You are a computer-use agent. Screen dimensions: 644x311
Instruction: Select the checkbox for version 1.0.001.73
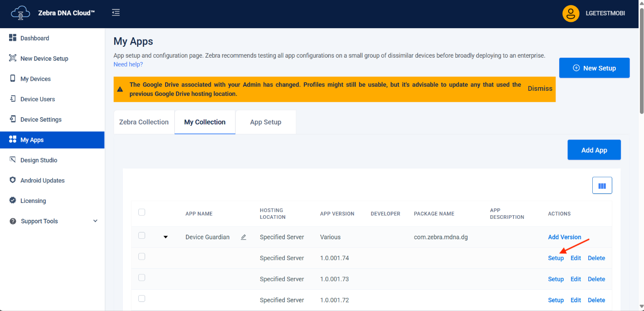coord(141,277)
